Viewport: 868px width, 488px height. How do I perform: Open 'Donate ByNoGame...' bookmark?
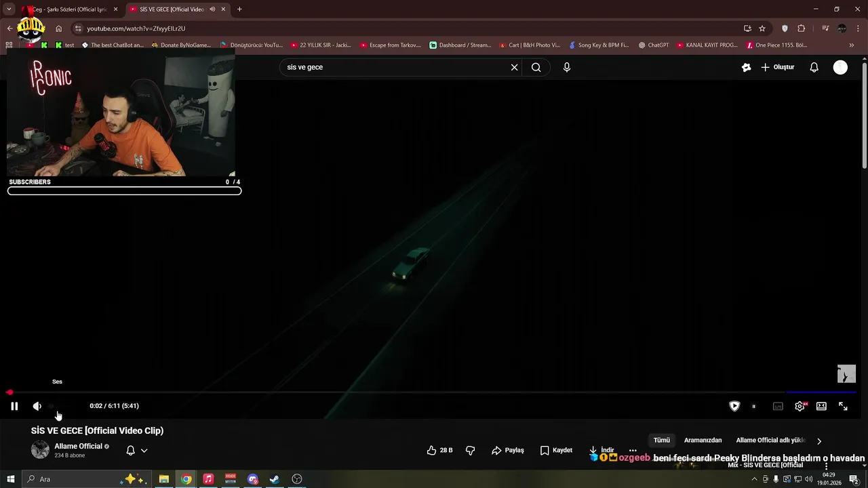pyautogui.click(x=182, y=45)
